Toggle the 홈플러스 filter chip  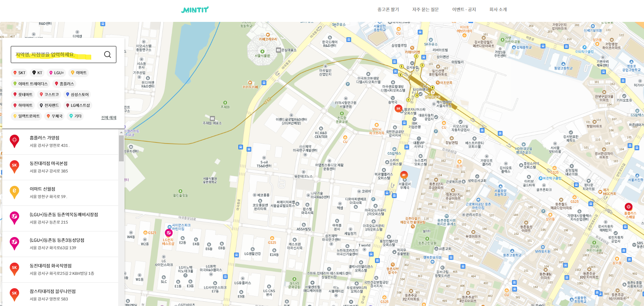64,84
